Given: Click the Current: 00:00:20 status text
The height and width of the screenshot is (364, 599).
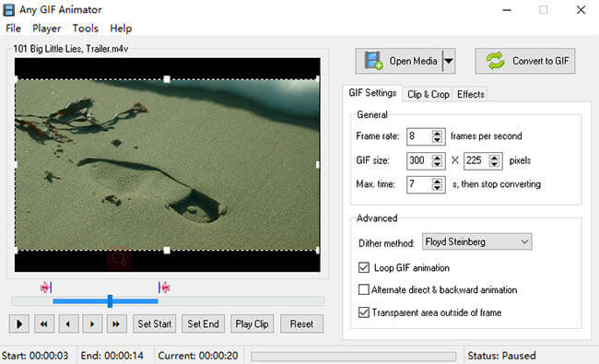Looking at the screenshot, I should (x=198, y=356).
